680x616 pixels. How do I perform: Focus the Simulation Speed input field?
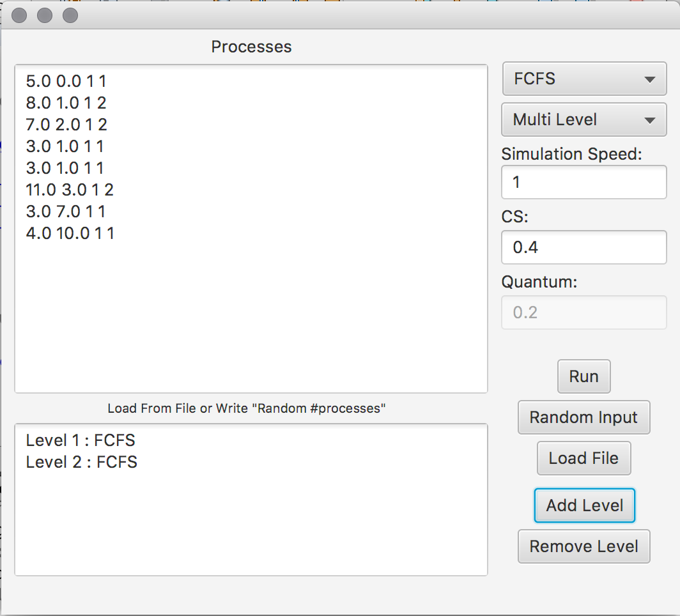click(583, 182)
